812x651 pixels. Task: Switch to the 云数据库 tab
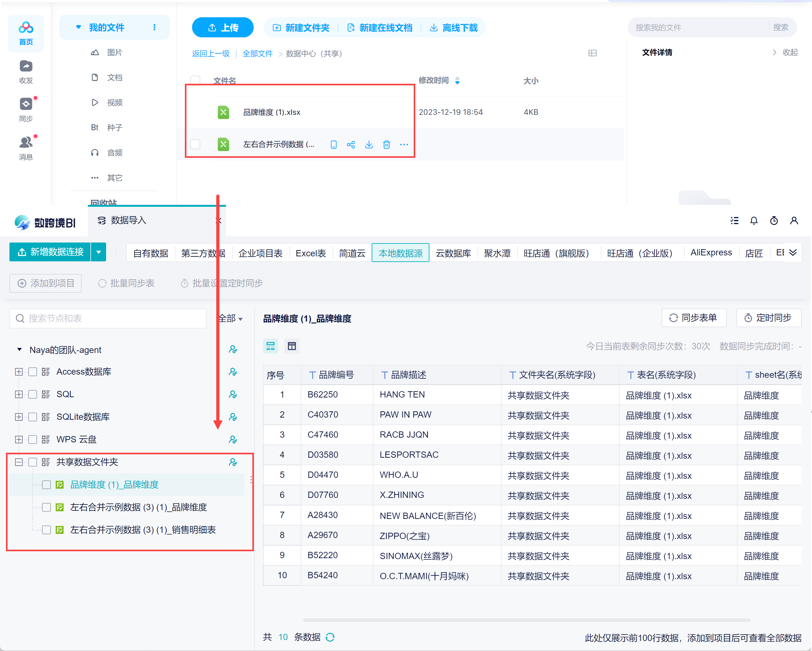(x=453, y=253)
